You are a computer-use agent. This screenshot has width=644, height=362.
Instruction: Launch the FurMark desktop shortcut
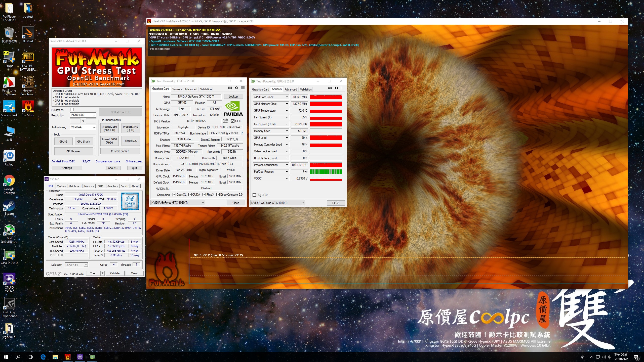(28, 109)
